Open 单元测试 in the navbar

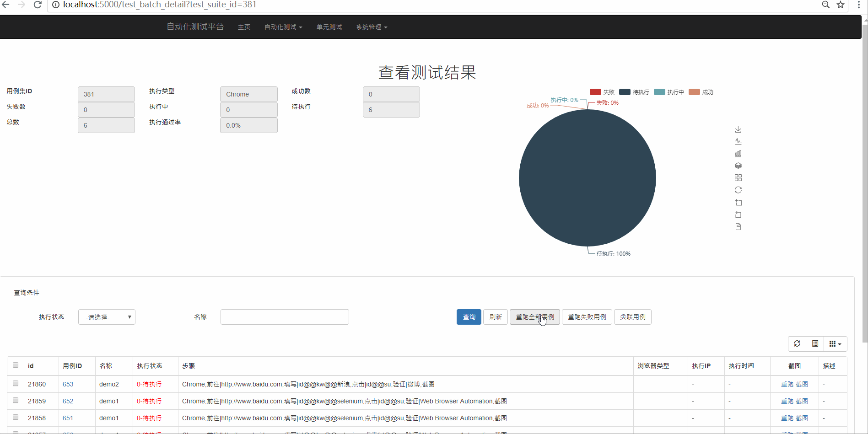point(329,27)
